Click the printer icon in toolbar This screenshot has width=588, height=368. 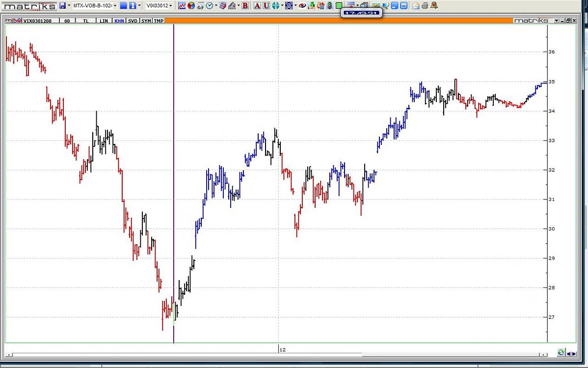(425, 5)
